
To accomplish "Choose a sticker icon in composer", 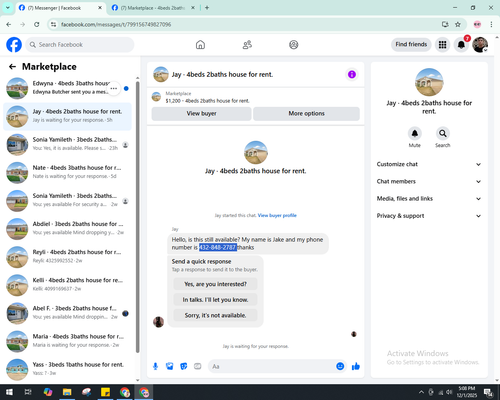I will click(184, 366).
